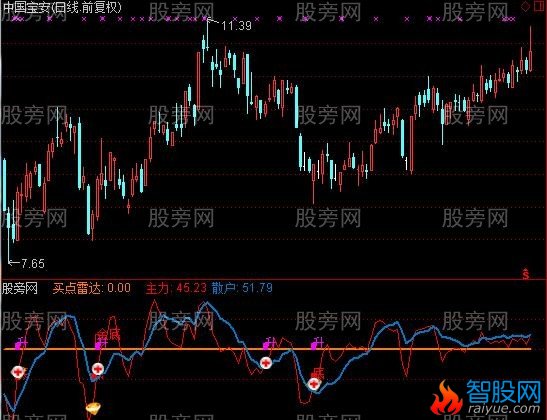Image resolution: width=547 pixels, height=420 pixels.
Task: Click the gold diamond signal icon in the indicator panel
Action: click(x=93, y=408)
